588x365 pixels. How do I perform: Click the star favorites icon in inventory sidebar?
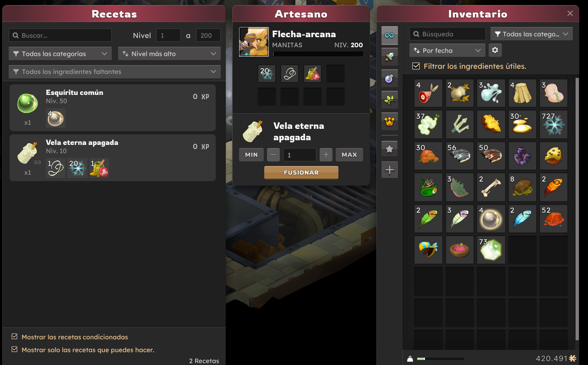tap(390, 149)
